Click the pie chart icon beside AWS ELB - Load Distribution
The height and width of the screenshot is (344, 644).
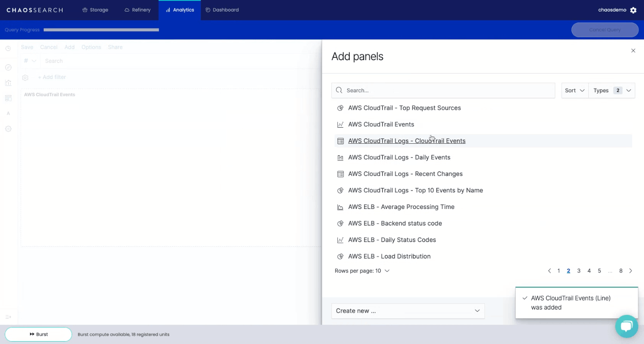[x=341, y=256]
